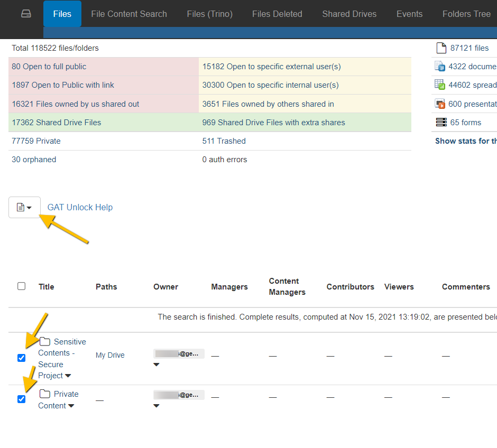Click folder icon of Sensitive Contents row

click(45, 342)
